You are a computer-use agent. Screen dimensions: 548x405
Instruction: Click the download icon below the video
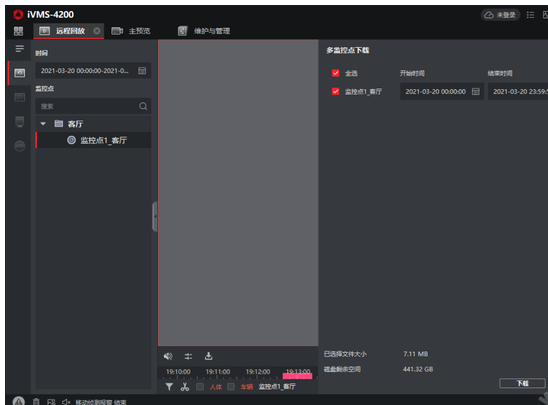click(208, 356)
